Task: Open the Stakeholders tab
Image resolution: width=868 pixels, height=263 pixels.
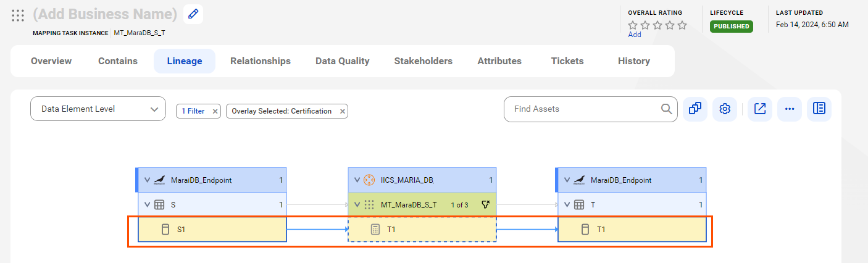Action: click(424, 61)
